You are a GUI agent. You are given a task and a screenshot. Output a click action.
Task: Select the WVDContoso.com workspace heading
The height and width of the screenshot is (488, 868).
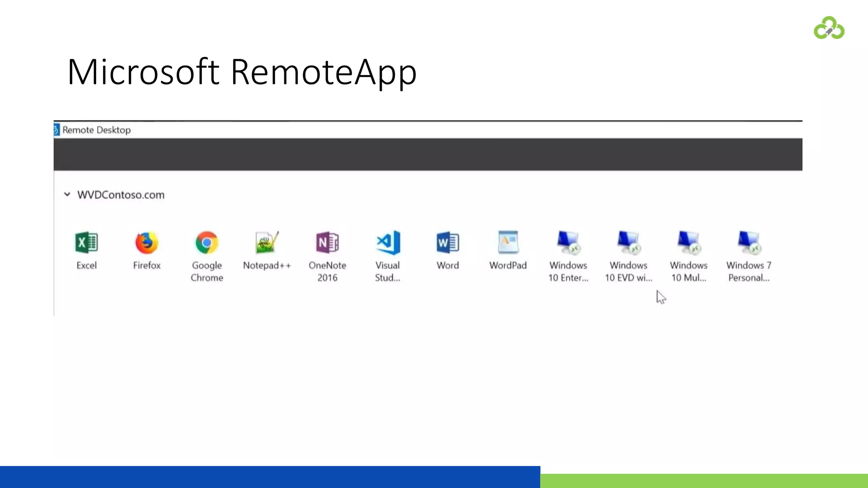[121, 195]
